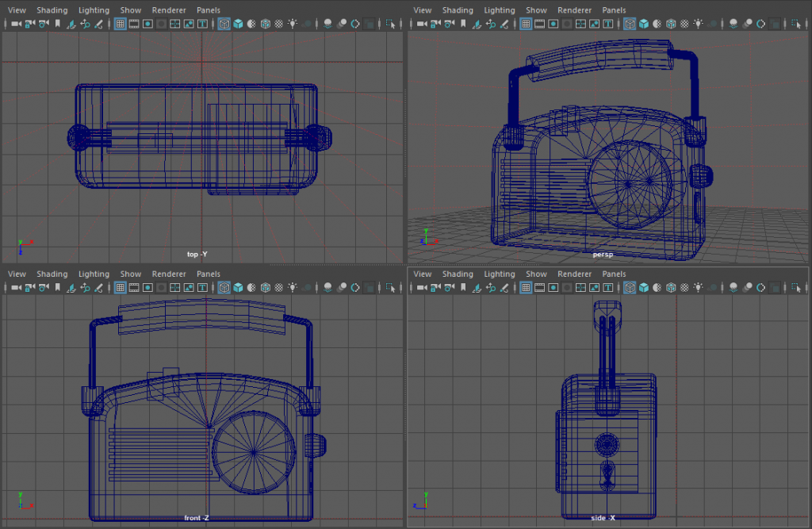Open Shading menu in the perspective panel
Viewport: 812px width, 529px height.
point(458,10)
